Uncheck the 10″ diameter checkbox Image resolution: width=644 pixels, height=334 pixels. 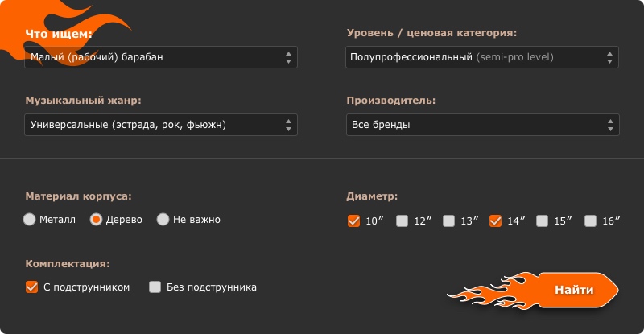(x=353, y=221)
